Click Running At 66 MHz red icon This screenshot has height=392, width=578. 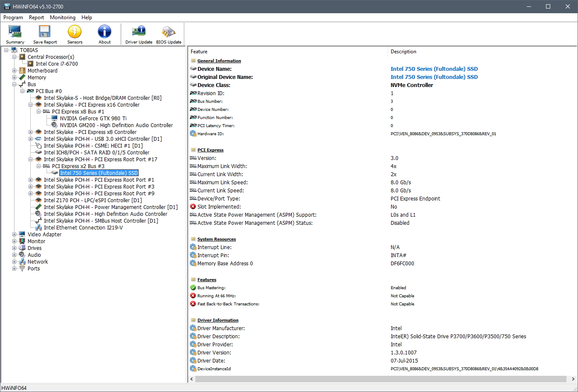click(193, 296)
